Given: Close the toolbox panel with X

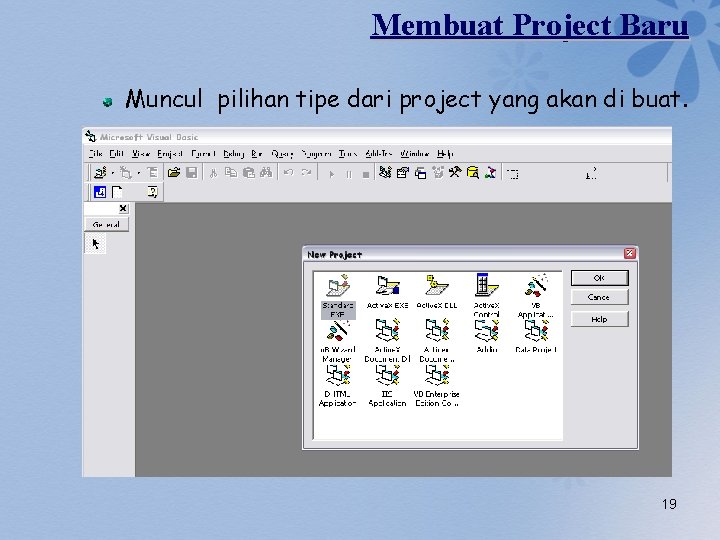Looking at the screenshot, I should point(123,208).
